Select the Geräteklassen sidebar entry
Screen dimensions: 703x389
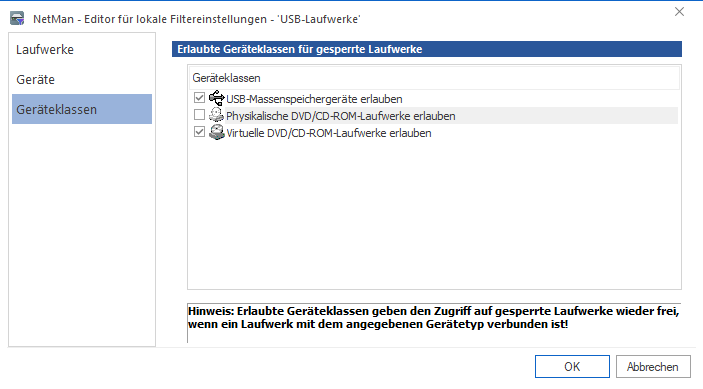[82, 109]
